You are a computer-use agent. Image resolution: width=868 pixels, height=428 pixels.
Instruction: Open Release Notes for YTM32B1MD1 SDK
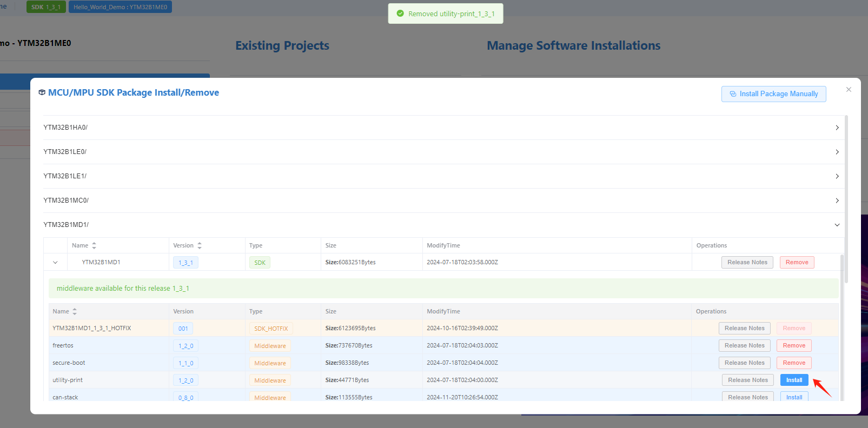747,262
